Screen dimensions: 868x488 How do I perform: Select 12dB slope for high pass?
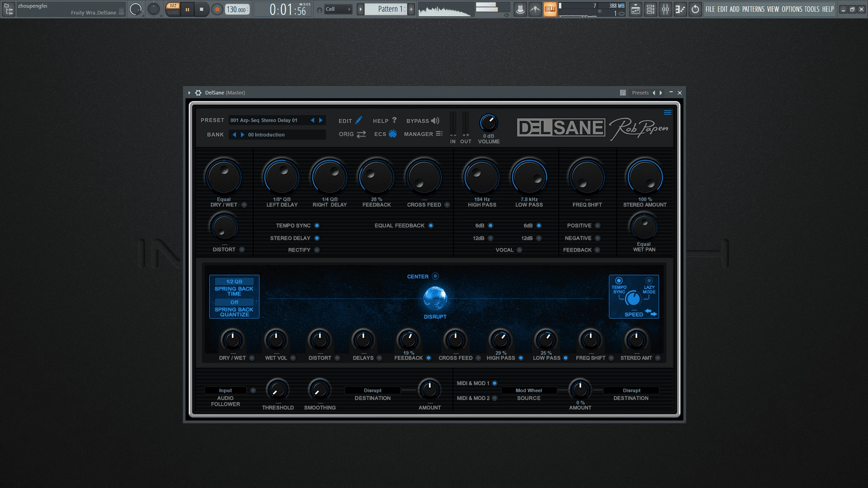(491, 238)
